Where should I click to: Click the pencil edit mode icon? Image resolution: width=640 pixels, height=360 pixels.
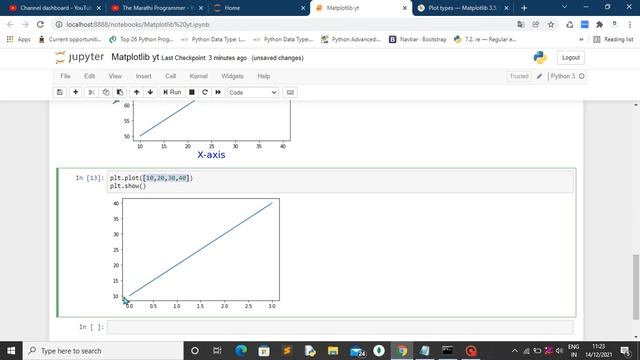pyautogui.click(x=539, y=76)
